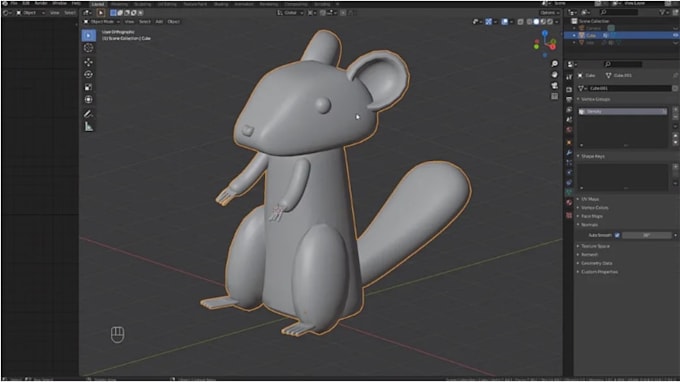This screenshot has width=680, height=382.
Task: Open the Object Mode dropdown
Action: tap(102, 22)
